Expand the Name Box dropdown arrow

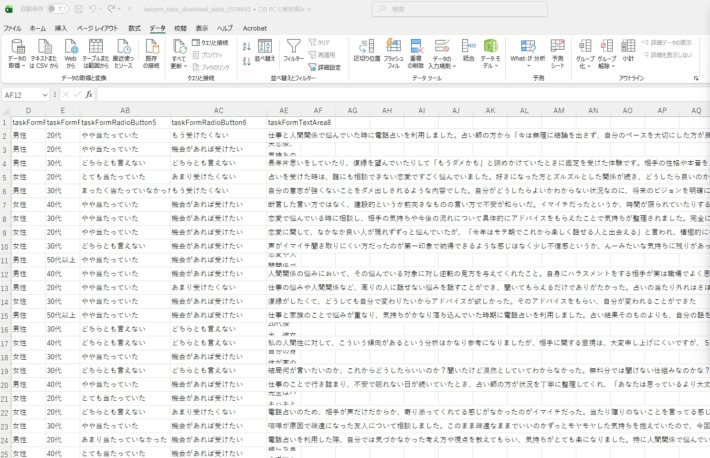[45, 95]
